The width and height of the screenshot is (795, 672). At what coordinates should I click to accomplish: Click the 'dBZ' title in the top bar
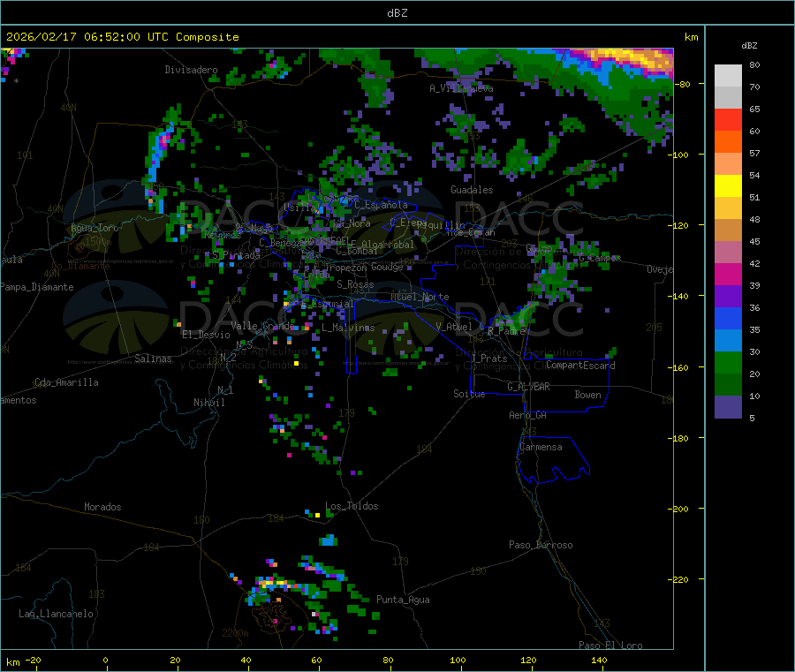[x=397, y=13]
